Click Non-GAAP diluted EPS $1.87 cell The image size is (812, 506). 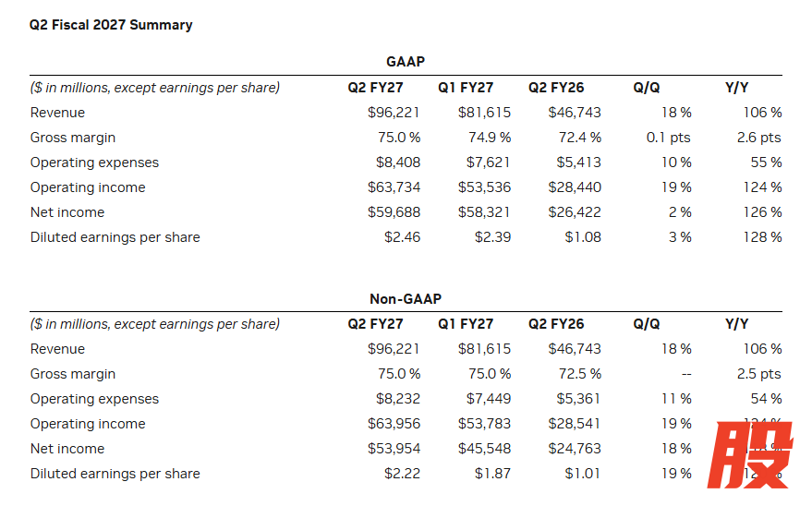click(x=492, y=474)
